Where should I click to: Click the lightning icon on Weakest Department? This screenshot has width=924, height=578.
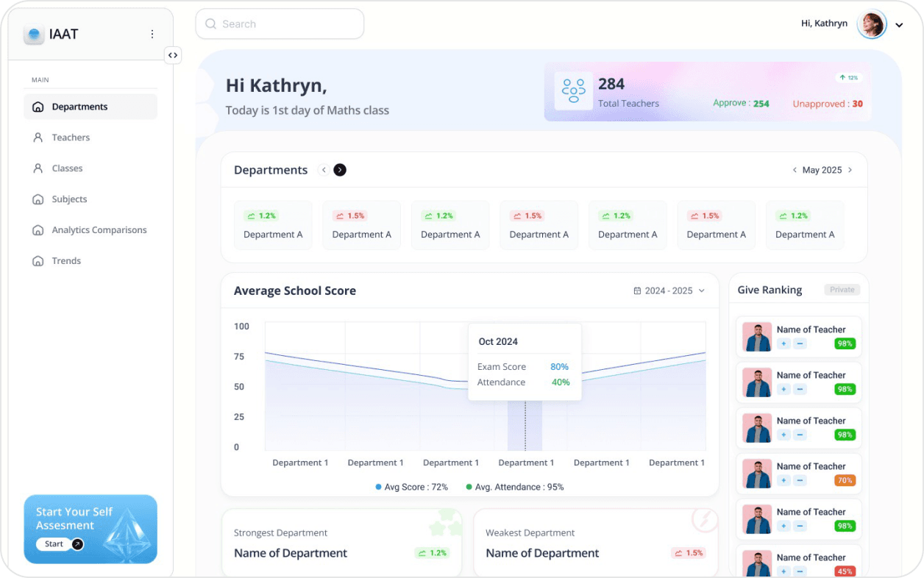pos(705,520)
